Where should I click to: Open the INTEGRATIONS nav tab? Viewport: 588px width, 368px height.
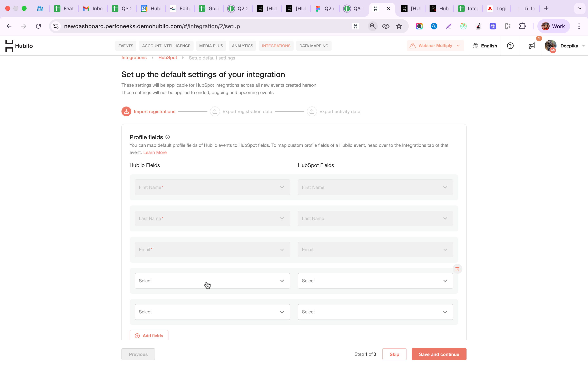[x=276, y=46]
